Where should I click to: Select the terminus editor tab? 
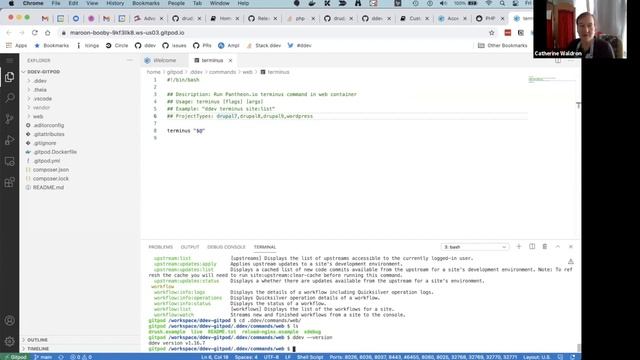[x=212, y=60]
